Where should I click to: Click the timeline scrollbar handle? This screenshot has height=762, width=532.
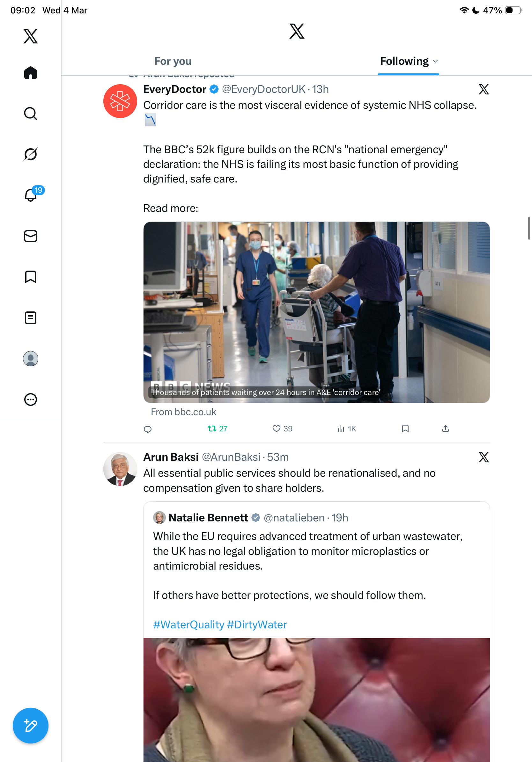click(529, 228)
